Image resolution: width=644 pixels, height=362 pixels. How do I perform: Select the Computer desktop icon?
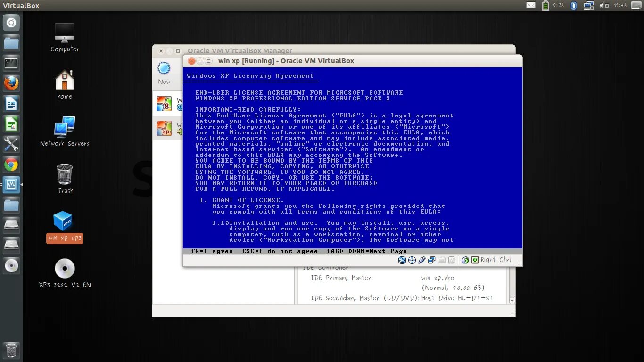[x=65, y=38]
